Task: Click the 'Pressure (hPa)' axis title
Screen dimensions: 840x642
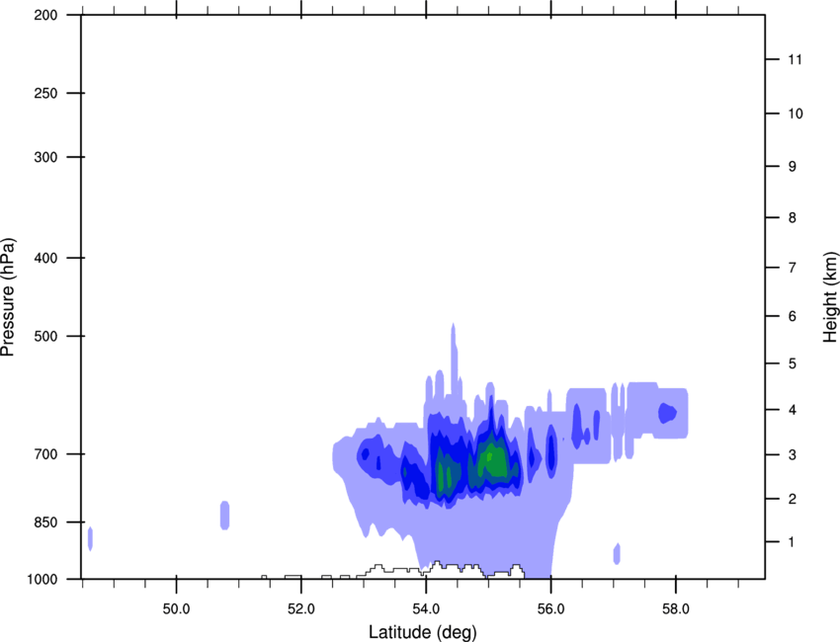Action: [8, 297]
